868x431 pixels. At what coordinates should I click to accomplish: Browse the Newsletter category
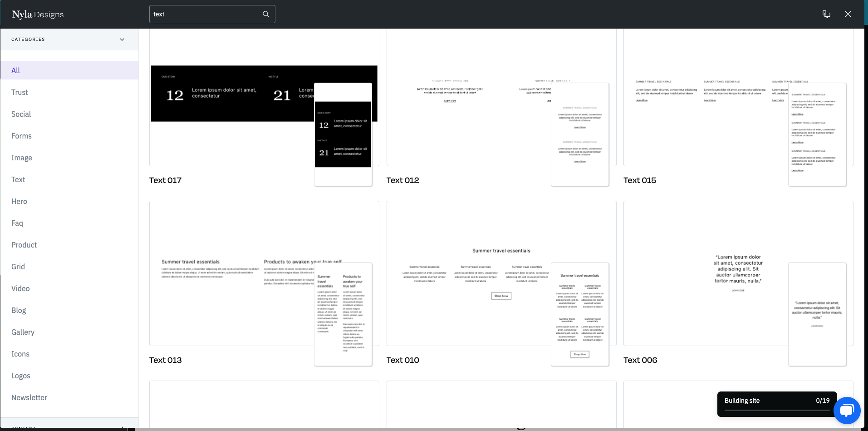(x=69, y=397)
